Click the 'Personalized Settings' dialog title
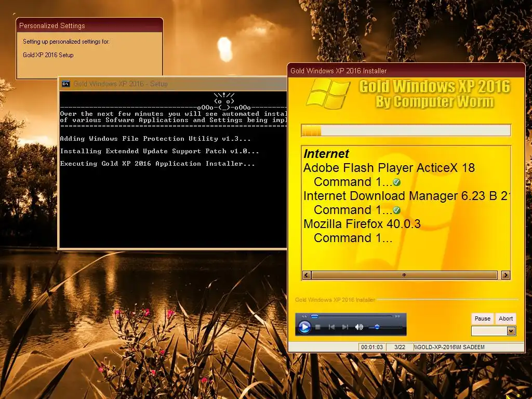532x399 pixels. [52, 26]
